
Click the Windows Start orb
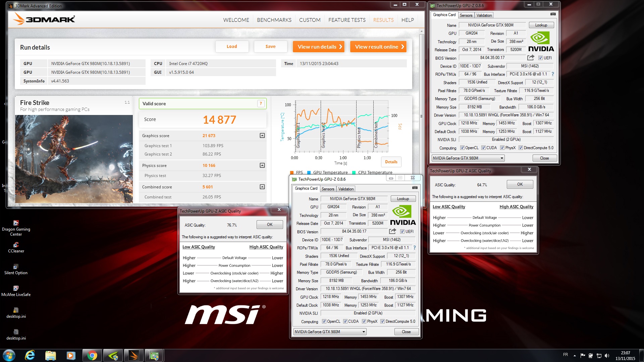[9, 355]
